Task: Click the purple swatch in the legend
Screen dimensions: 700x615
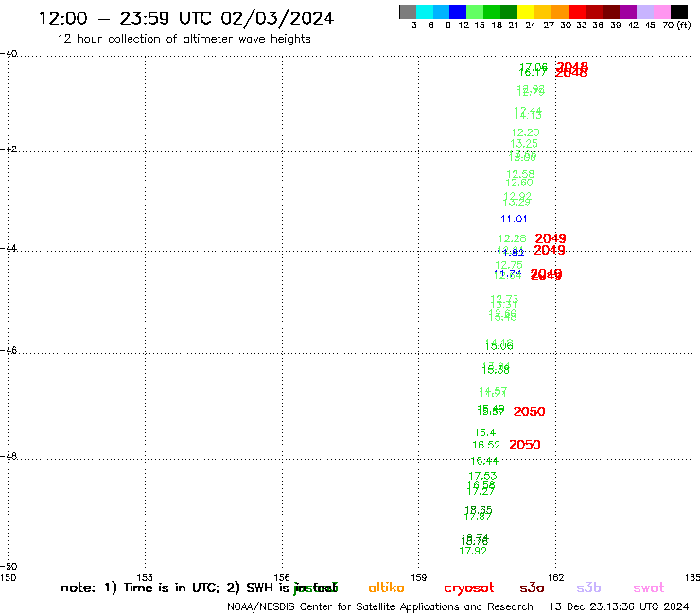Action: coord(628,11)
